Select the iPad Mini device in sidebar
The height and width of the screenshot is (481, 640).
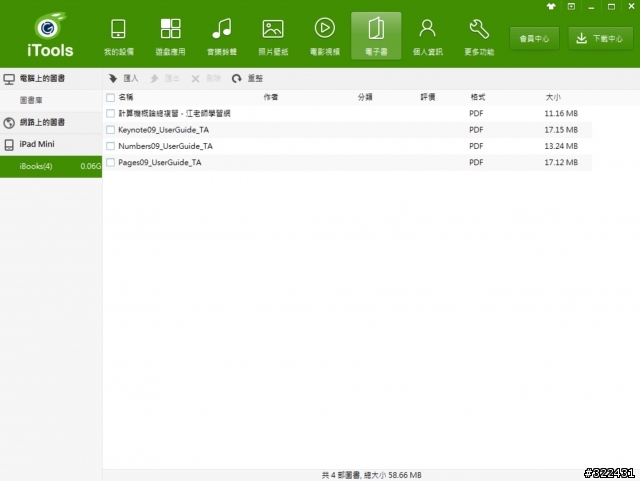[x=51, y=144]
